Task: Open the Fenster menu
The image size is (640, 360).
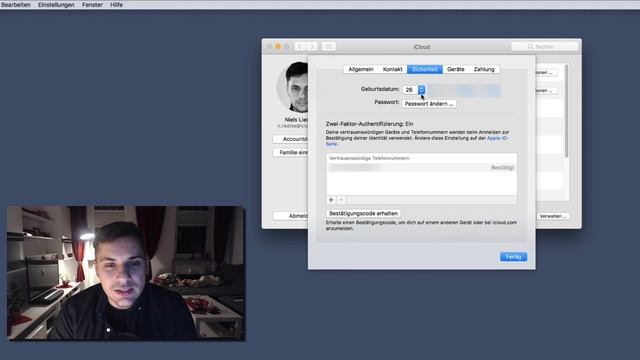Action: [92, 4]
